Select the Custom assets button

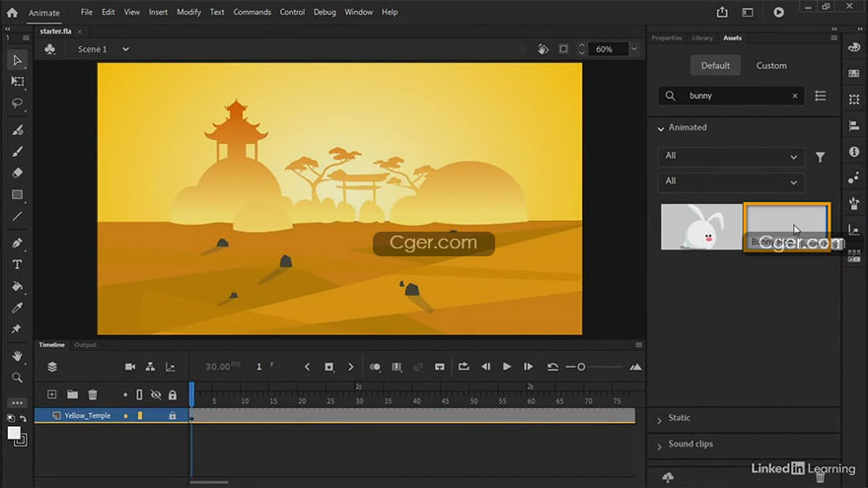click(771, 65)
